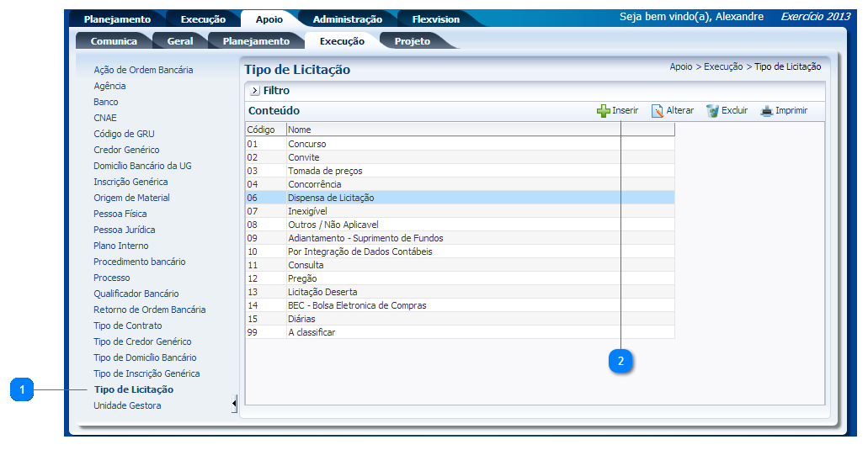Expand the Filtro section arrow
Image resolution: width=868 pixels, height=450 pixels.
point(254,91)
